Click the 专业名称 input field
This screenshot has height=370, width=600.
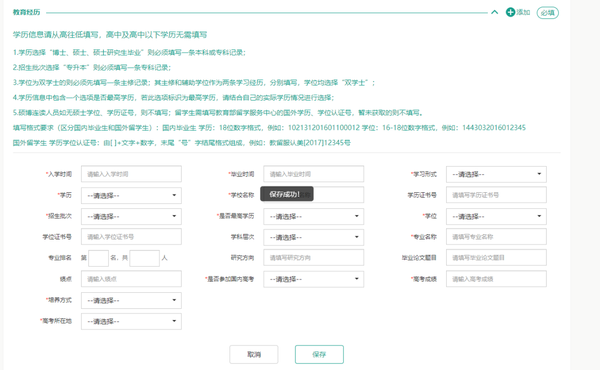click(x=496, y=237)
